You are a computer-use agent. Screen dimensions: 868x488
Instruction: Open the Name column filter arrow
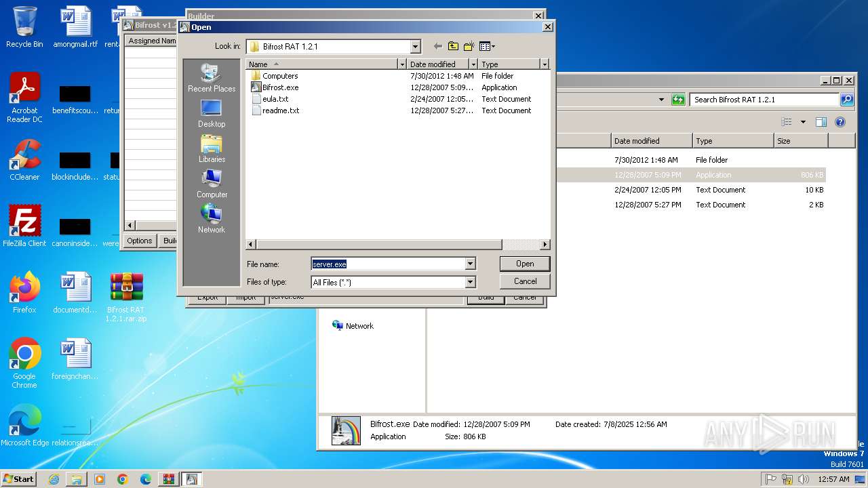(403, 64)
